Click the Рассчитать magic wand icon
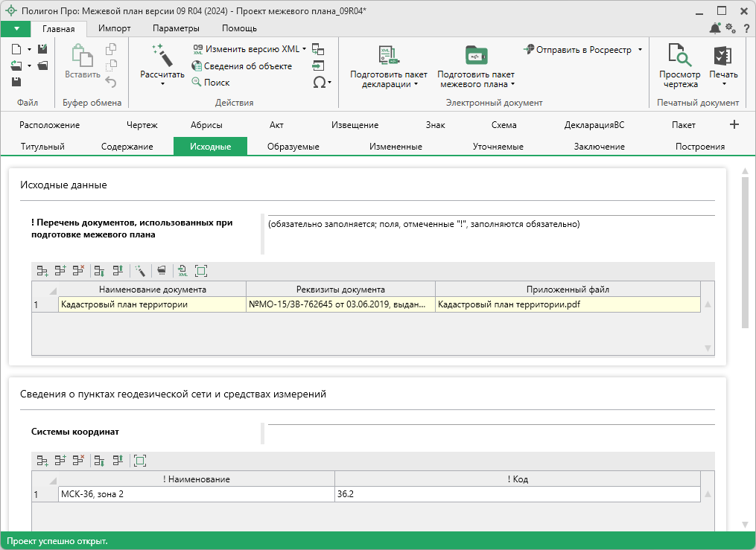Viewport: 756px width, 550px height. 162,55
